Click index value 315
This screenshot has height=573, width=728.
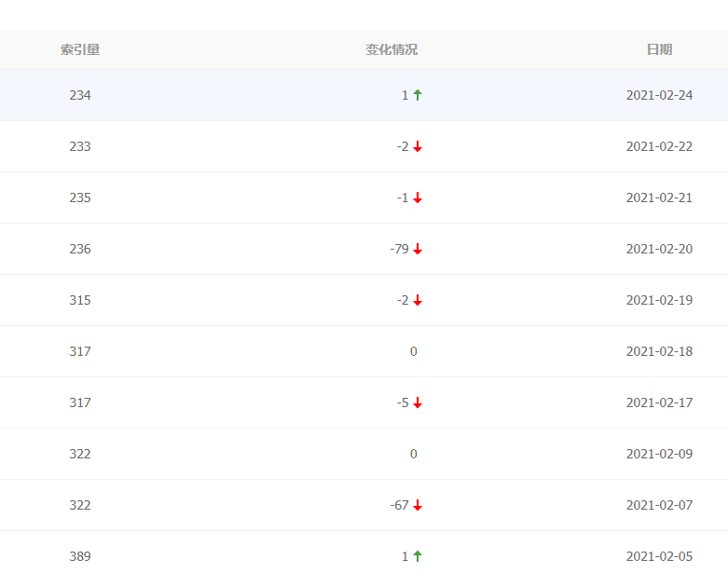click(x=80, y=300)
